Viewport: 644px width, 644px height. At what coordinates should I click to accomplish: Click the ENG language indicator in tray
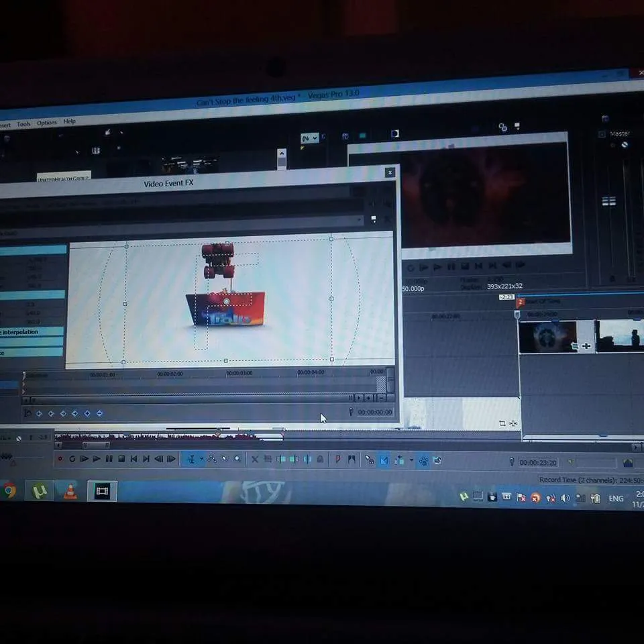coord(616,498)
